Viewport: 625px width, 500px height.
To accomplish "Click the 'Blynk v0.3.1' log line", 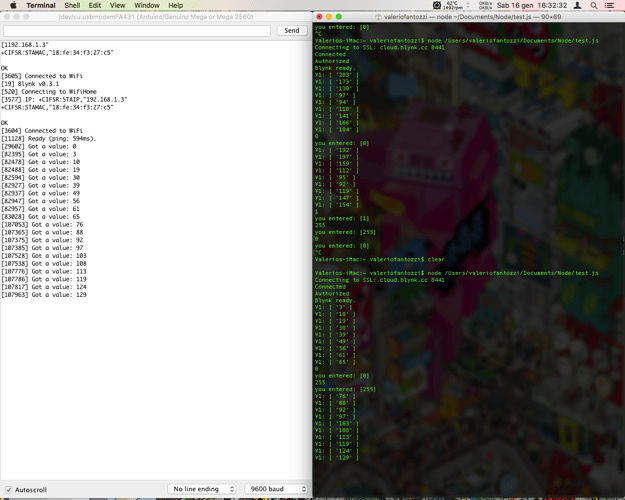I will coord(30,84).
